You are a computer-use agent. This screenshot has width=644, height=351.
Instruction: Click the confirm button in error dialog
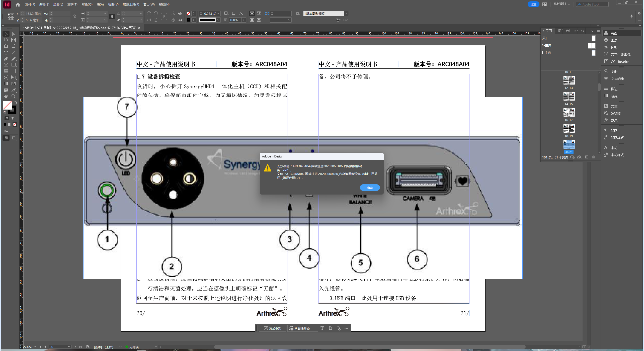(369, 188)
